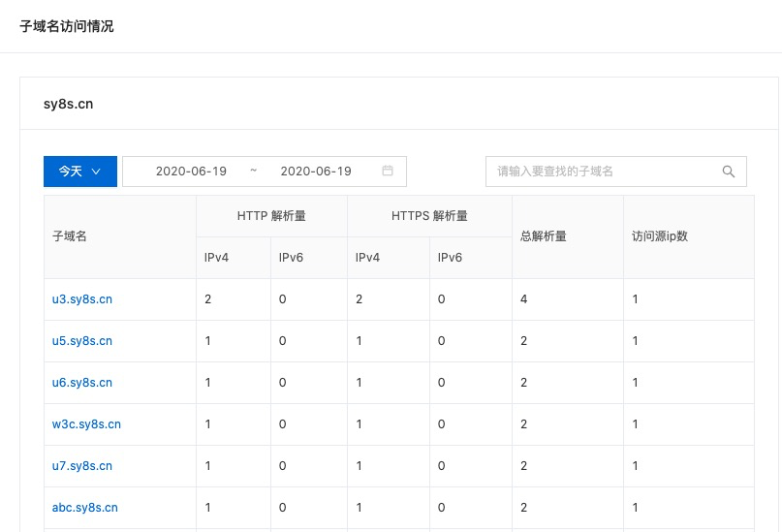
Task: Click the HTTP 解析量 column header
Action: pyautogui.click(x=271, y=216)
